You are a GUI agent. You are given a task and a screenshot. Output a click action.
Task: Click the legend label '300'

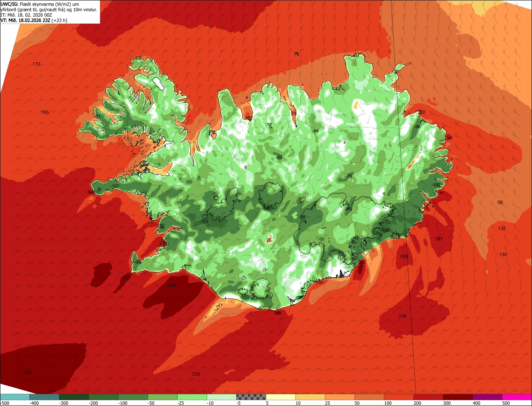coord(447,403)
